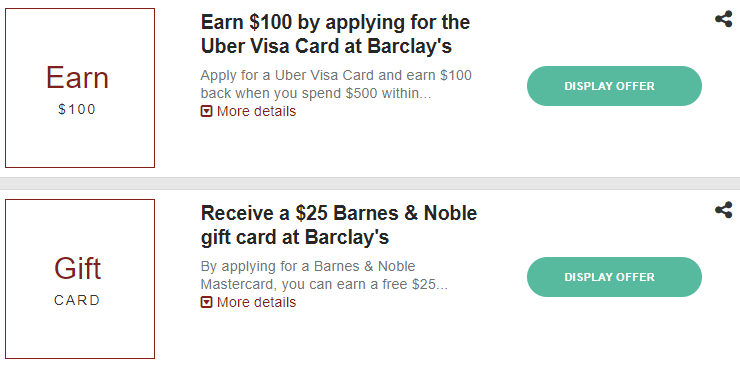Click the 'Apply for a Uber Visa Card' description
Image resolution: width=740 pixels, height=365 pixels.
[336, 85]
